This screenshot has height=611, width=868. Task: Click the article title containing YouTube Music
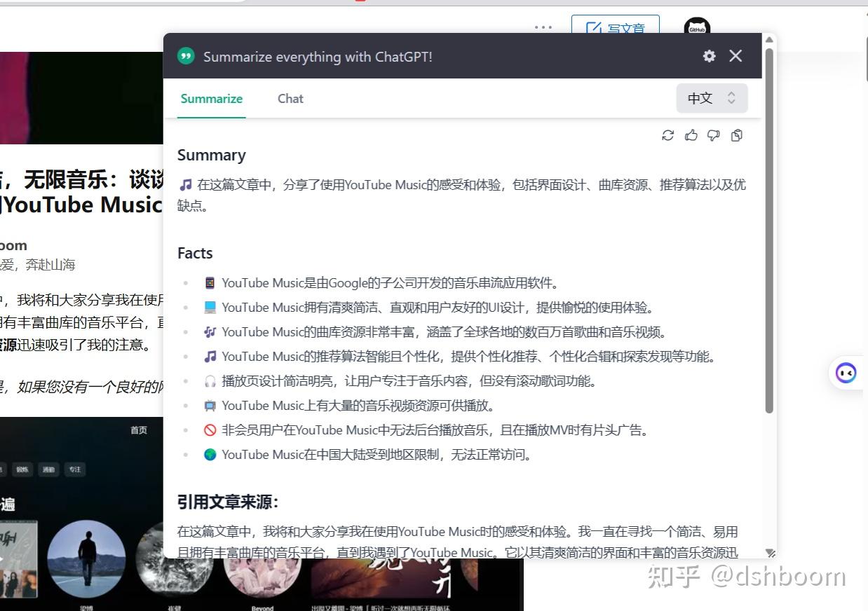(81, 193)
